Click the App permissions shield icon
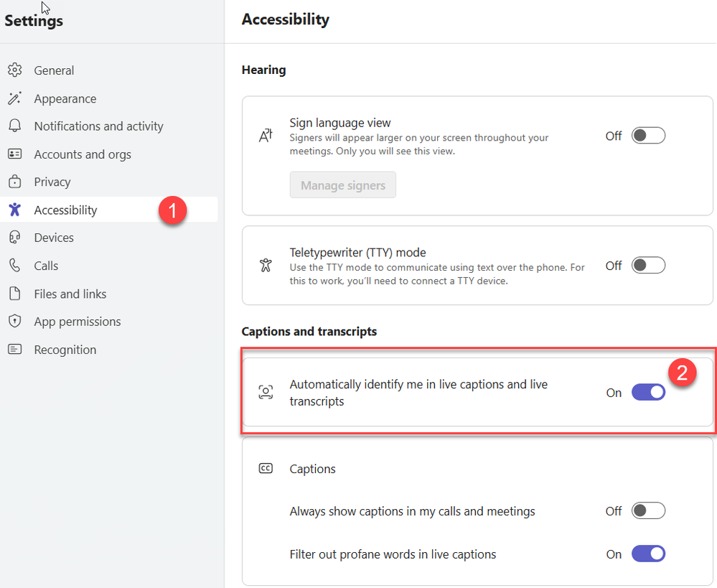The height and width of the screenshot is (588, 717). click(x=14, y=322)
